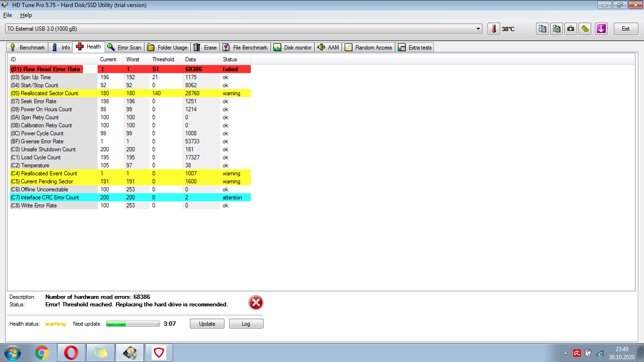Click the purple down-arrow button
The height and width of the screenshot is (362, 644).
click(601, 29)
